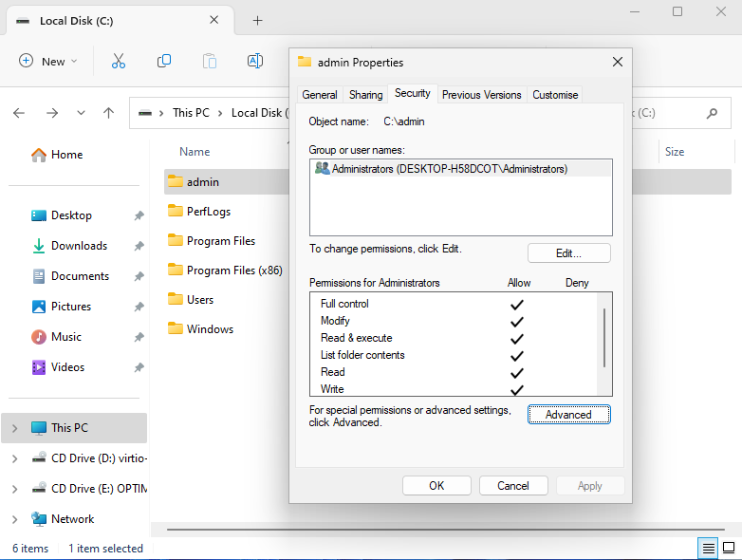Open the New item dropdown

48,61
